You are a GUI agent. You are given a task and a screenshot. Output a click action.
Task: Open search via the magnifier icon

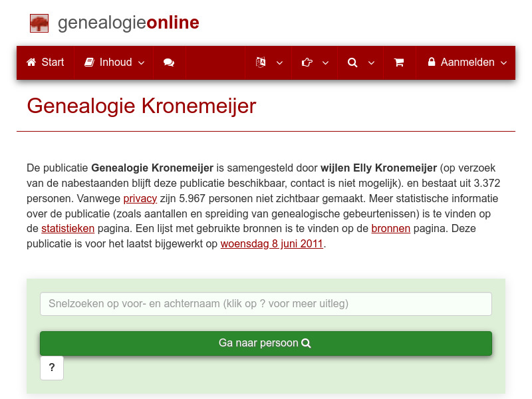click(352, 62)
